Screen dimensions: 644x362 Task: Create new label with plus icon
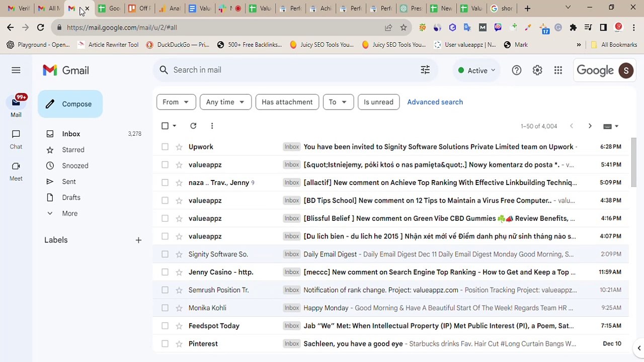click(138, 240)
